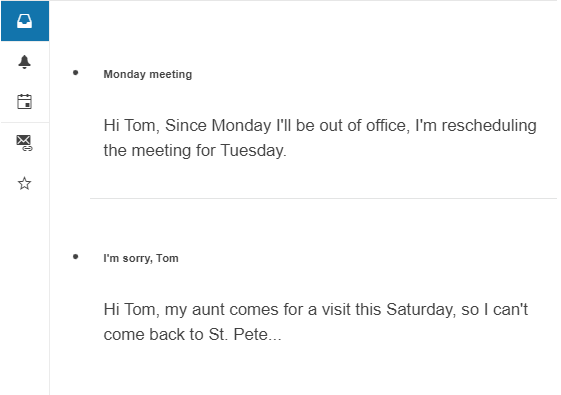The height and width of the screenshot is (395, 561).
Task: Click the divider line between the two messages
Action: pos(323,198)
